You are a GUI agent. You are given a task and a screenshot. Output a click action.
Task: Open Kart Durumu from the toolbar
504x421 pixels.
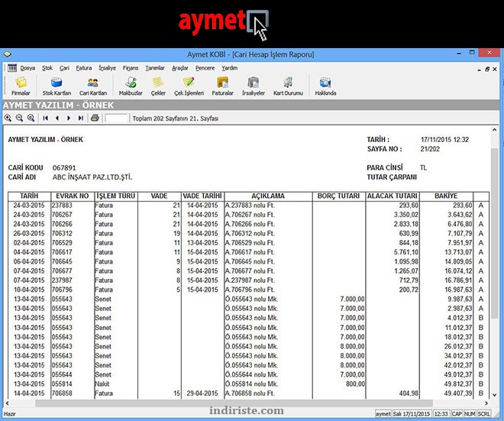[288, 86]
